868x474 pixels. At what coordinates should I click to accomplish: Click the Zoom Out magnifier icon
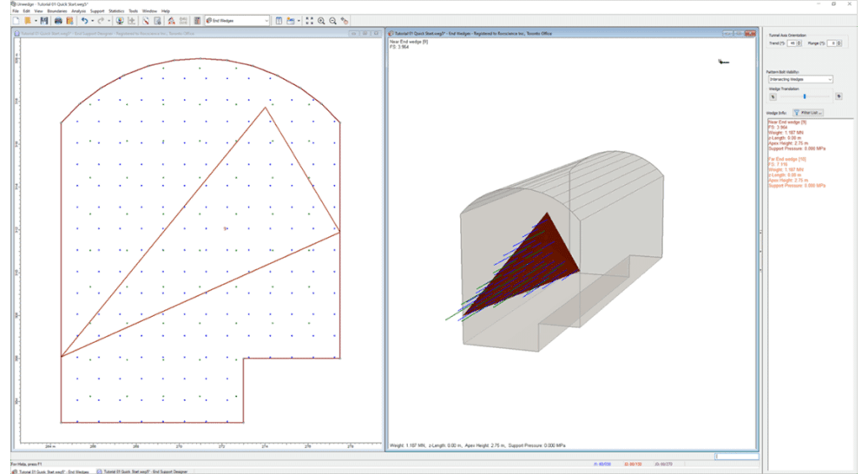332,20
